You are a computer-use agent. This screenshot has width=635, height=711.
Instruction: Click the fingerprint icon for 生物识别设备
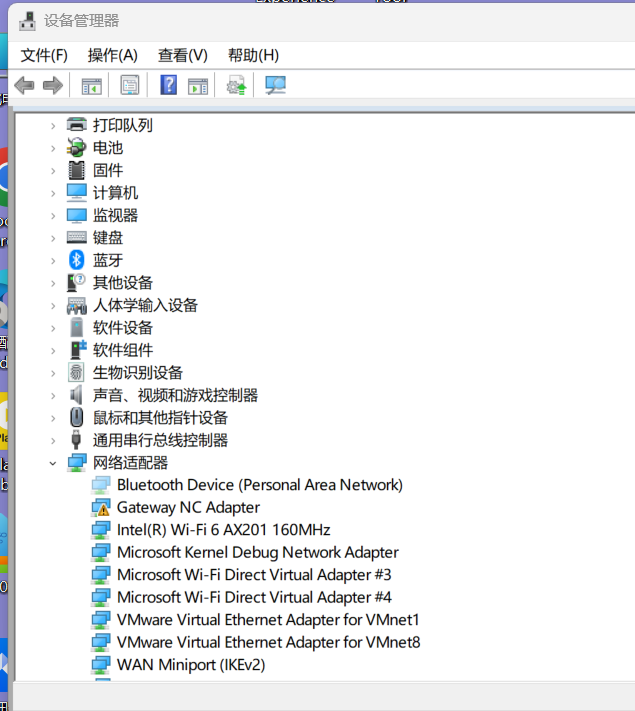[x=76, y=372]
